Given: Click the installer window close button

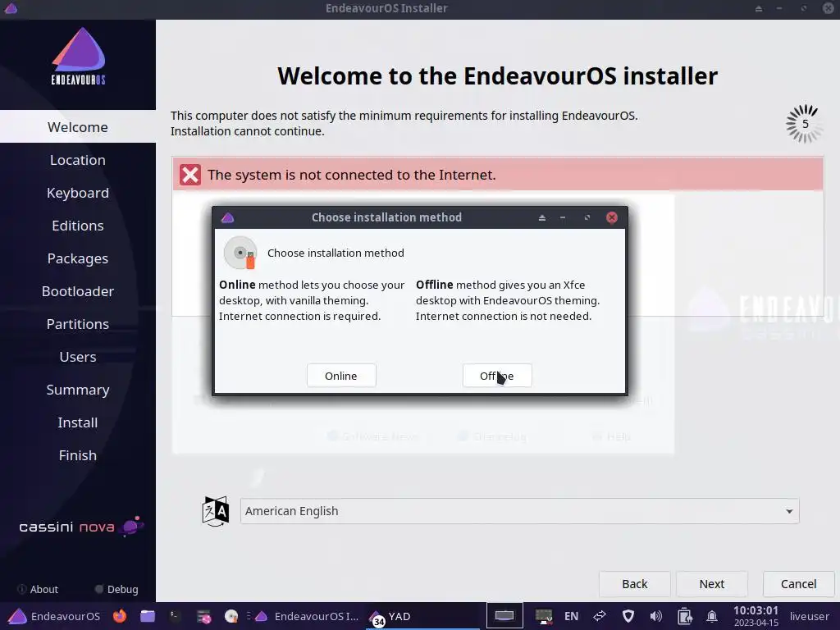Looking at the screenshot, I should 828,8.
